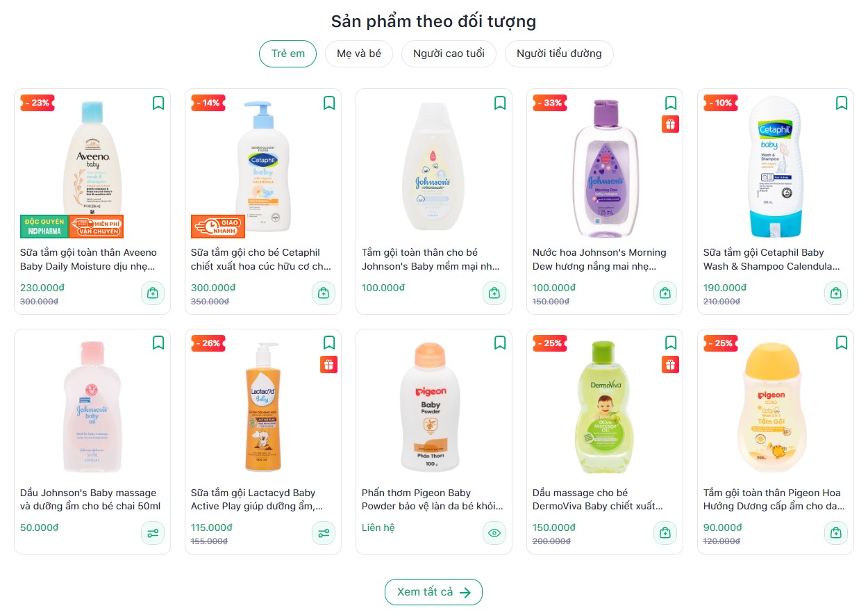Click the Xem tất cả button
The width and height of the screenshot is (868, 615).
point(433,592)
